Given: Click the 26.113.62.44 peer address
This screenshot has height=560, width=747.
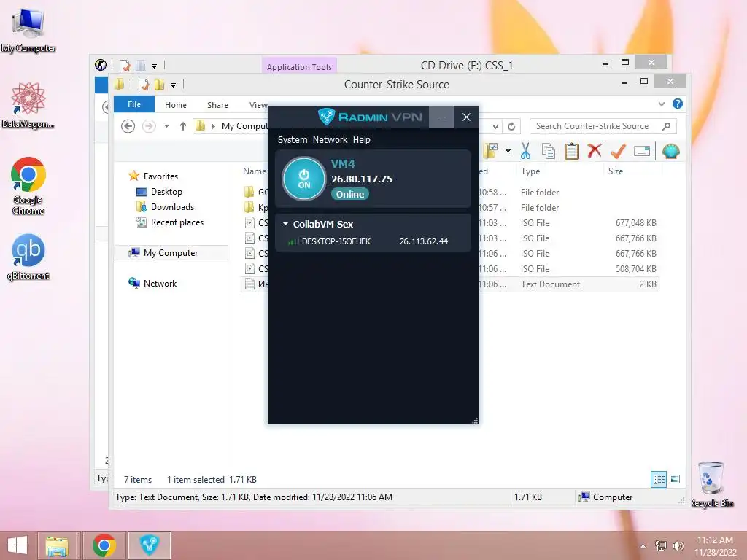Looking at the screenshot, I should (x=424, y=241).
